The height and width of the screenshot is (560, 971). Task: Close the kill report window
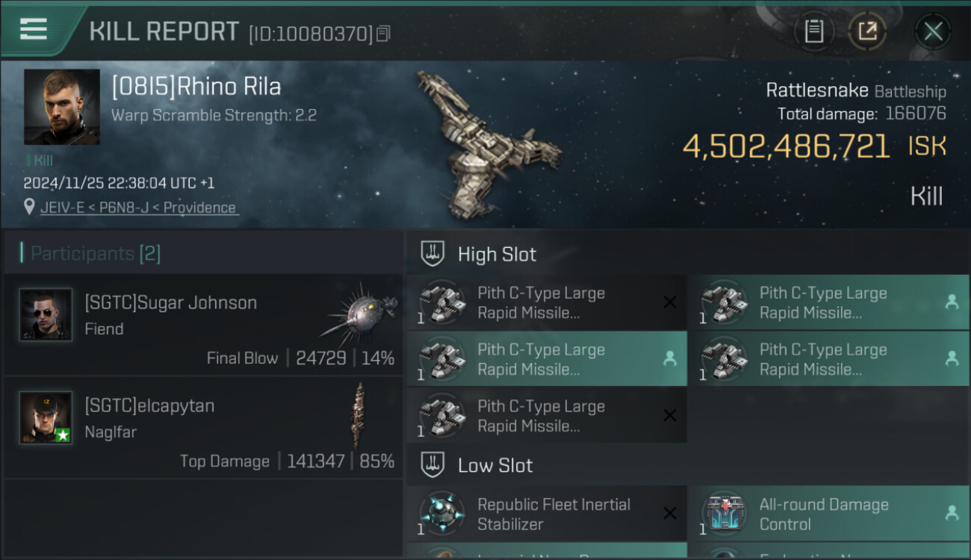coord(933,31)
